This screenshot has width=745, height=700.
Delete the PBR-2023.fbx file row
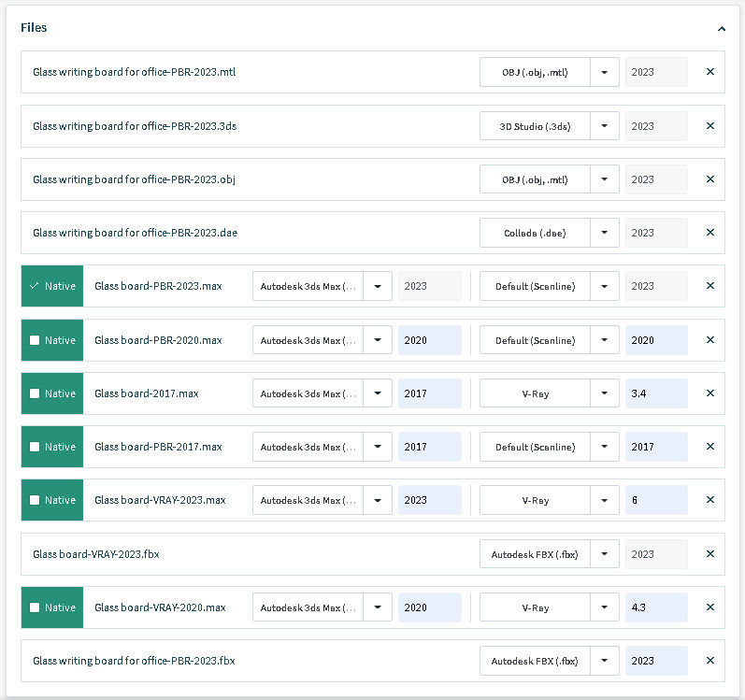(x=710, y=661)
